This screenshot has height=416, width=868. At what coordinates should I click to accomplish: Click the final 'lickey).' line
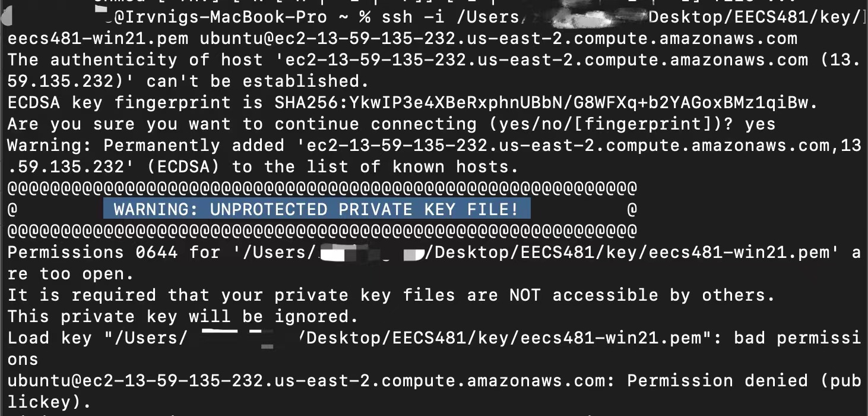pyautogui.click(x=49, y=402)
